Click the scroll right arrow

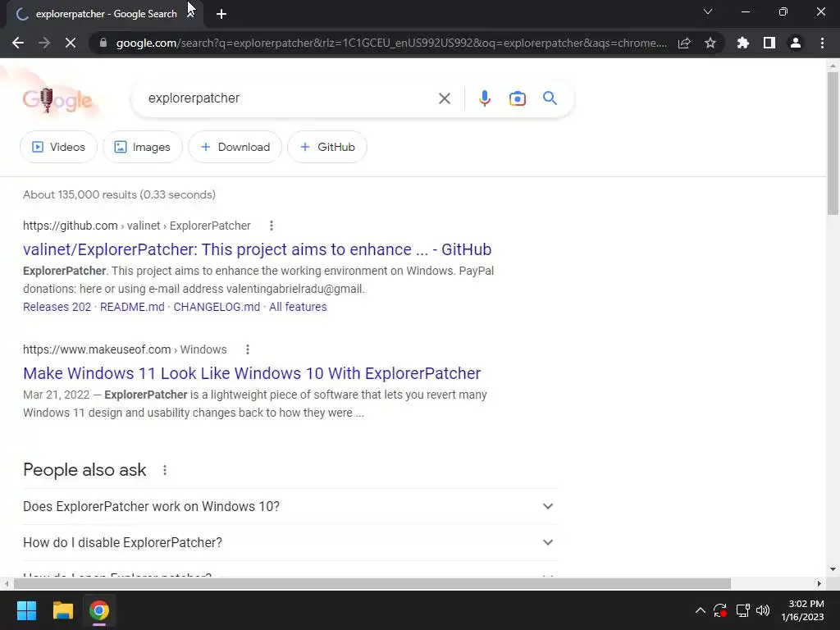(819, 583)
